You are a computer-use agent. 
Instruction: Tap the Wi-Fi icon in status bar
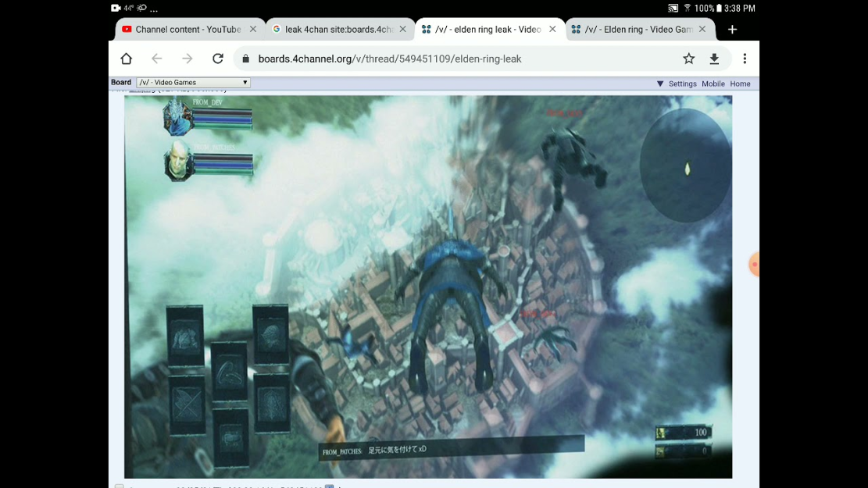coord(687,8)
